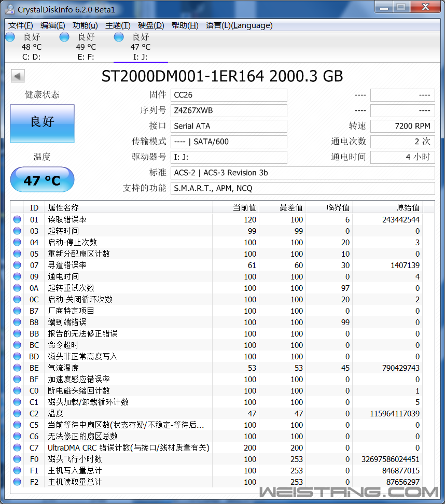This screenshot has height=504, width=445.
Task: Select the raw value 790429743
Action: click(400, 368)
